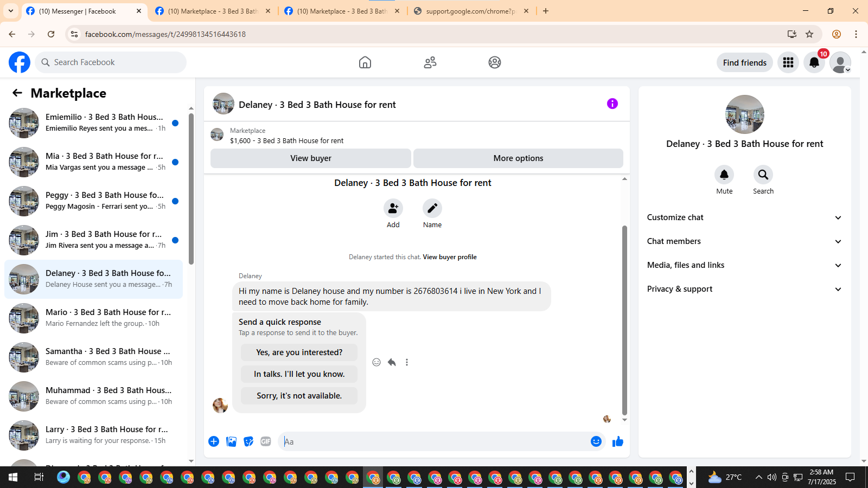Go back from Marketplace messages list

click(17, 93)
